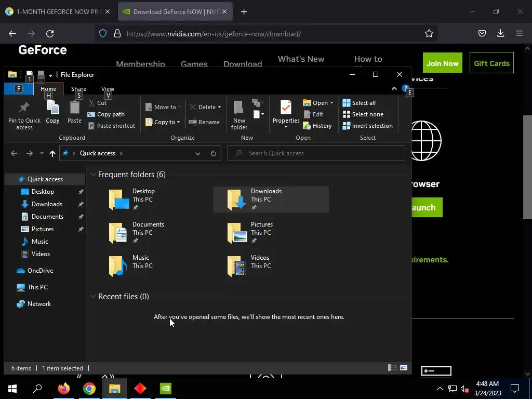Select This PC in navigation pane

37,287
